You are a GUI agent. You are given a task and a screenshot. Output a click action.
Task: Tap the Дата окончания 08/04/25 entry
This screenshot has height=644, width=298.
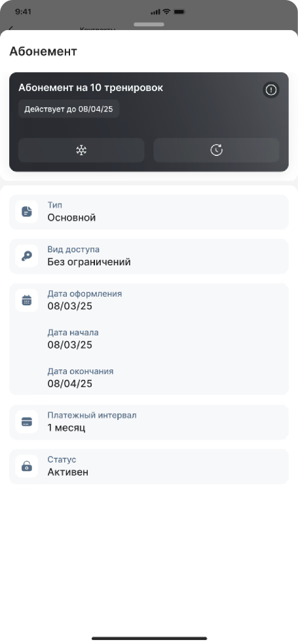(x=81, y=378)
